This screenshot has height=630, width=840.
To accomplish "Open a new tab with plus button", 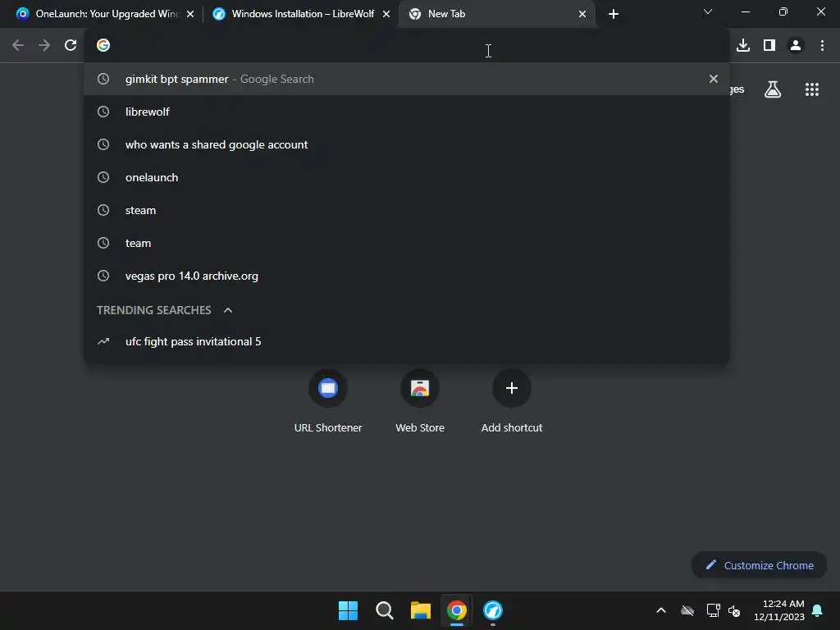I will (x=614, y=14).
